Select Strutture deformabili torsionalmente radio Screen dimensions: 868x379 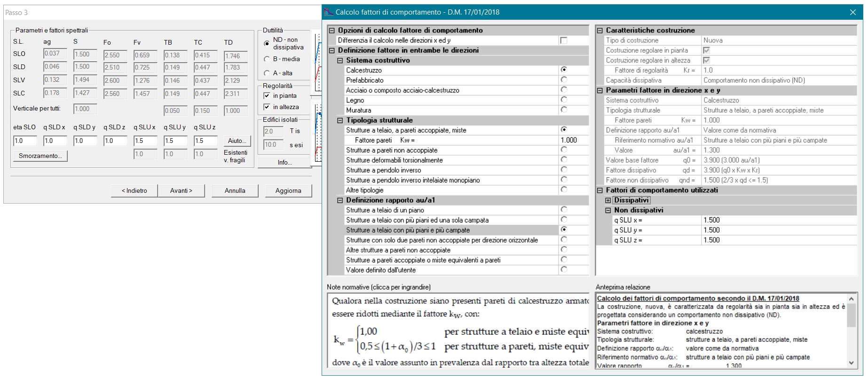pos(564,159)
